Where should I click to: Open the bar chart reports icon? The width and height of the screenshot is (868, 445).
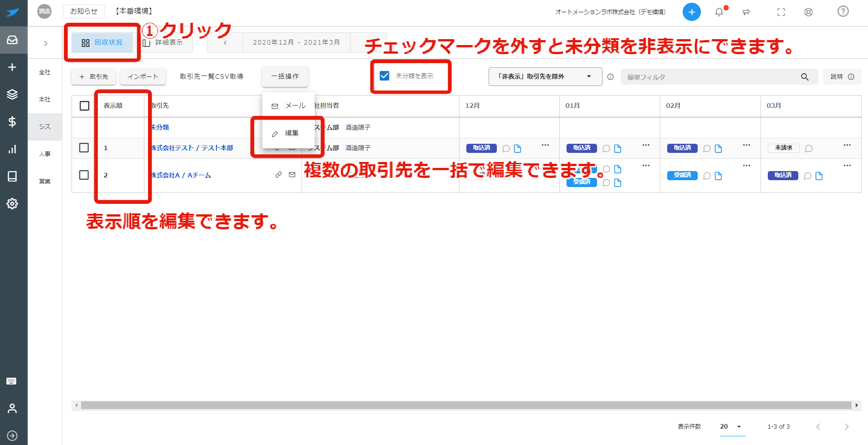coord(12,149)
